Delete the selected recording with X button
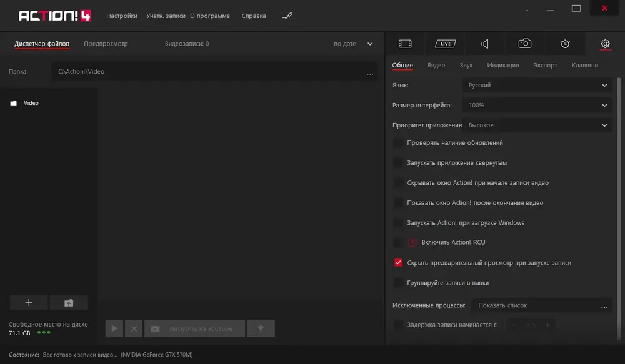The image size is (625, 364). [x=134, y=328]
